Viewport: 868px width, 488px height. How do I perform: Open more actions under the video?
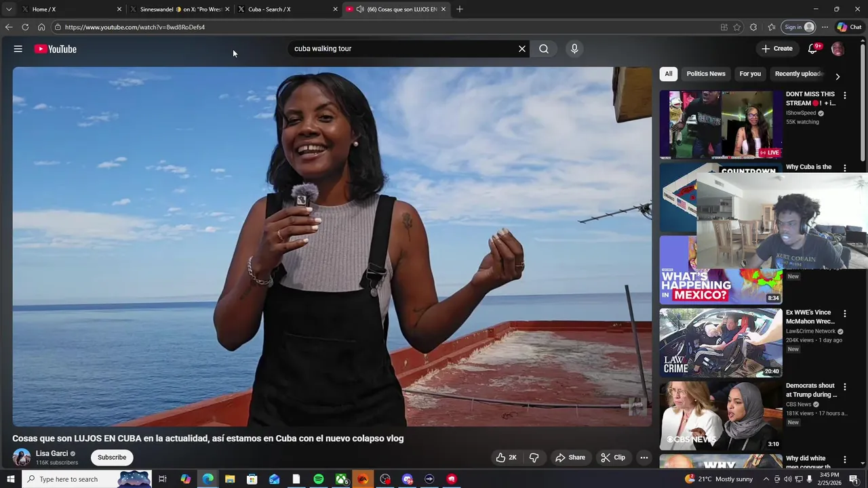pyautogui.click(x=644, y=457)
